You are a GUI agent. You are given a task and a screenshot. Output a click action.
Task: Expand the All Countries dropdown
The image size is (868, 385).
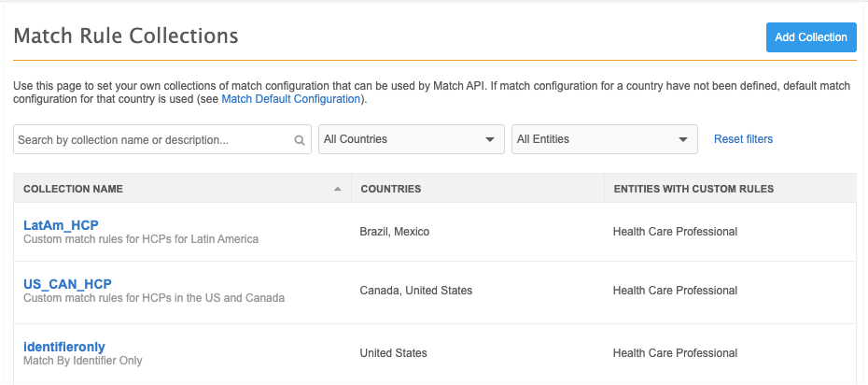[411, 139]
